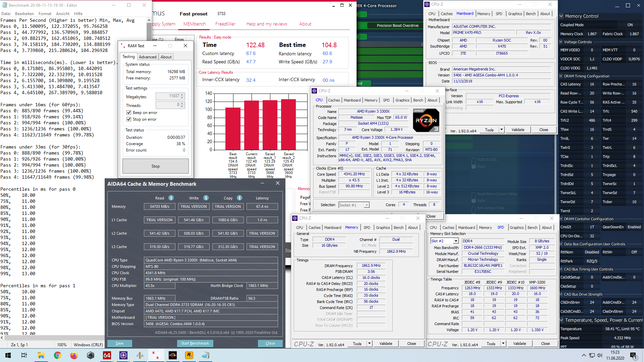Open Rockstar Games Launcher taskbar icon

coord(189,355)
